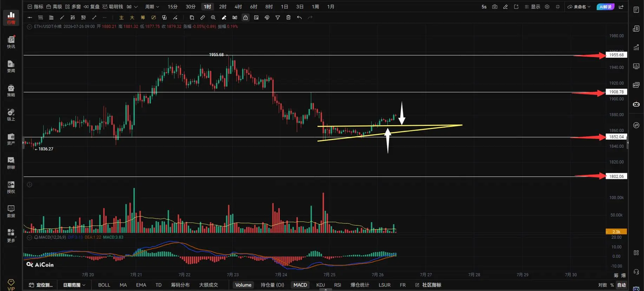Select the KDJ indicator tab
The width and height of the screenshot is (644, 291).
pyautogui.click(x=321, y=285)
